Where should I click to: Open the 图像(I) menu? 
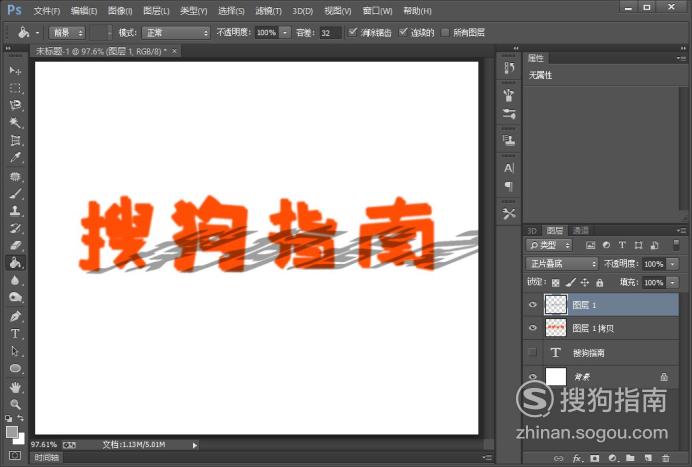tap(120, 11)
